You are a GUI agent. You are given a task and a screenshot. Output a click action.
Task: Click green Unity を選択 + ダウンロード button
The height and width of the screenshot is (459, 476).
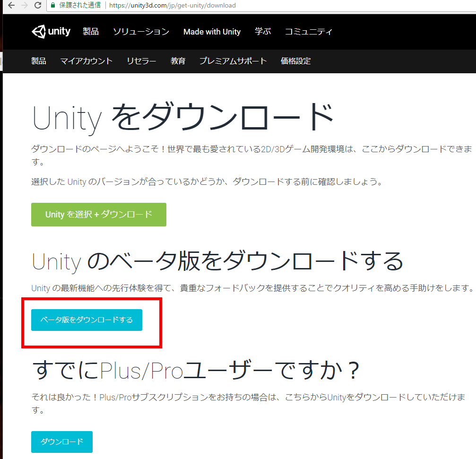tap(99, 215)
